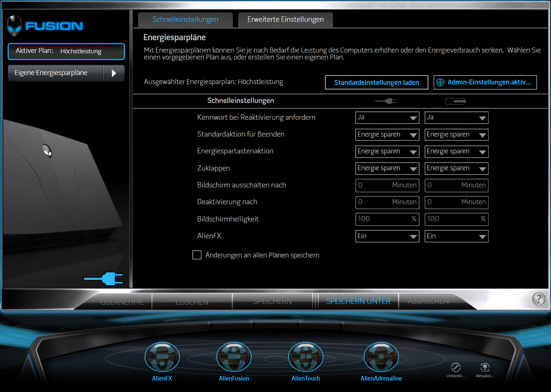Focus plugged-in 'Bildschirm ausschalten nach' minutes field
This screenshot has height=392, width=551.
coord(387,185)
